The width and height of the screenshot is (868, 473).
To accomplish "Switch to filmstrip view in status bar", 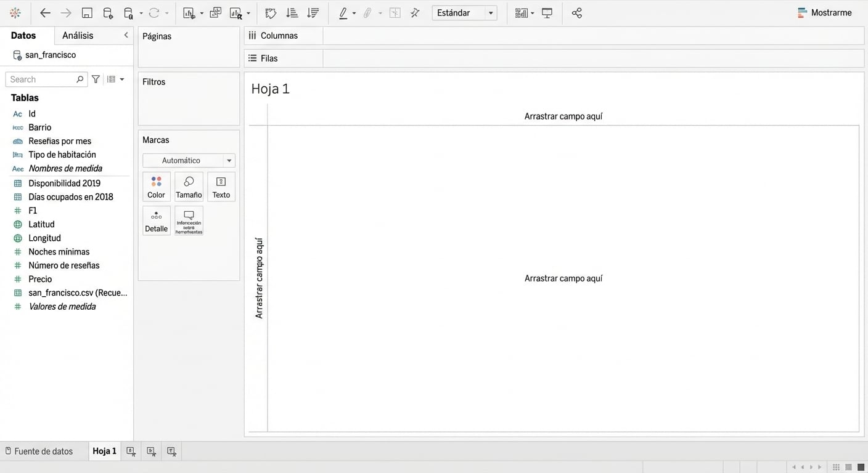I will [849, 467].
